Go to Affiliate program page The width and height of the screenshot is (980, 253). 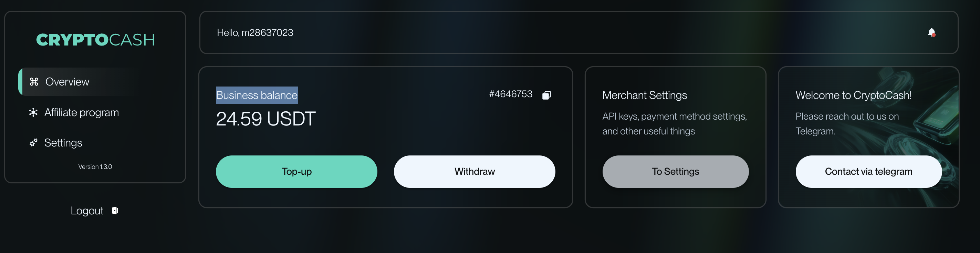pyautogui.click(x=81, y=112)
